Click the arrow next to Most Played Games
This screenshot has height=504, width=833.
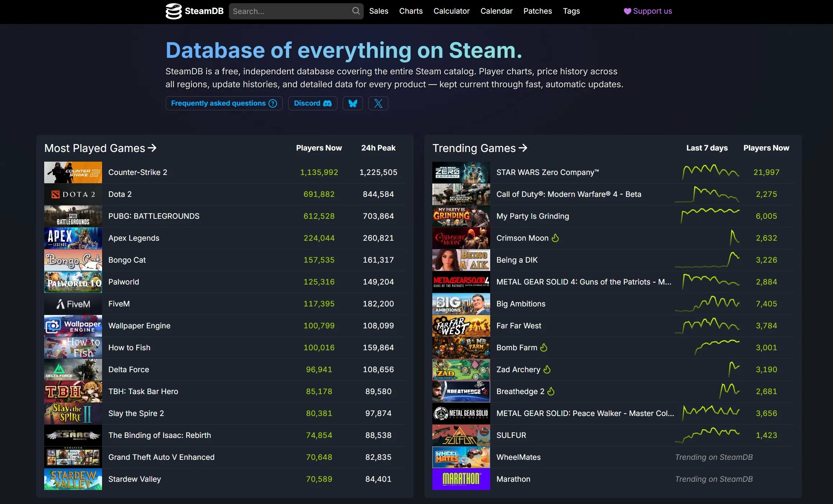(x=152, y=148)
